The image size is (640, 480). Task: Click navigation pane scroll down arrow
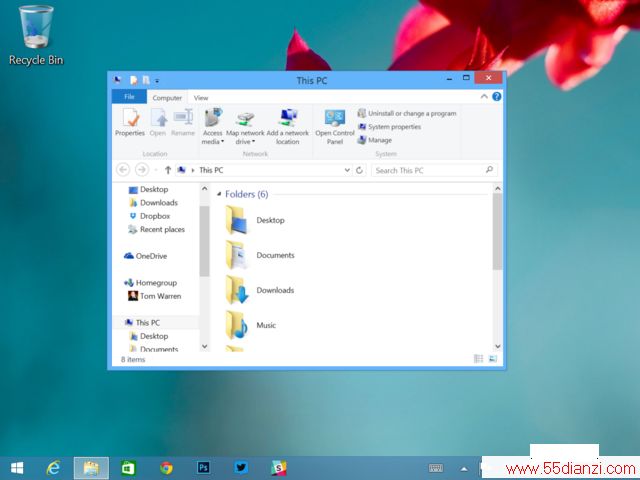point(204,347)
